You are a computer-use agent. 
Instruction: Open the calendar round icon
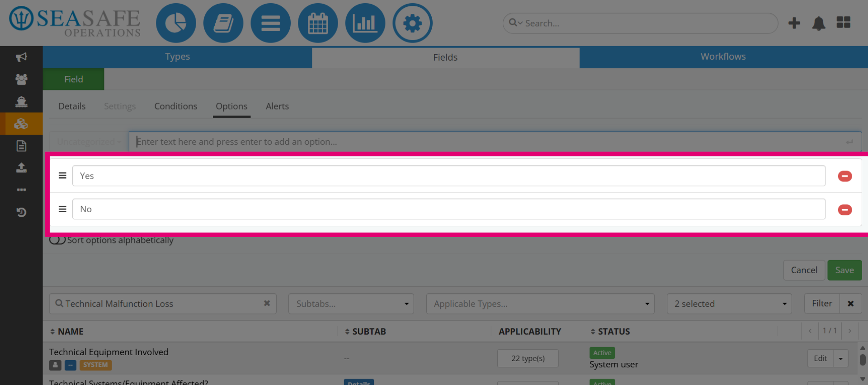(318, 23)
